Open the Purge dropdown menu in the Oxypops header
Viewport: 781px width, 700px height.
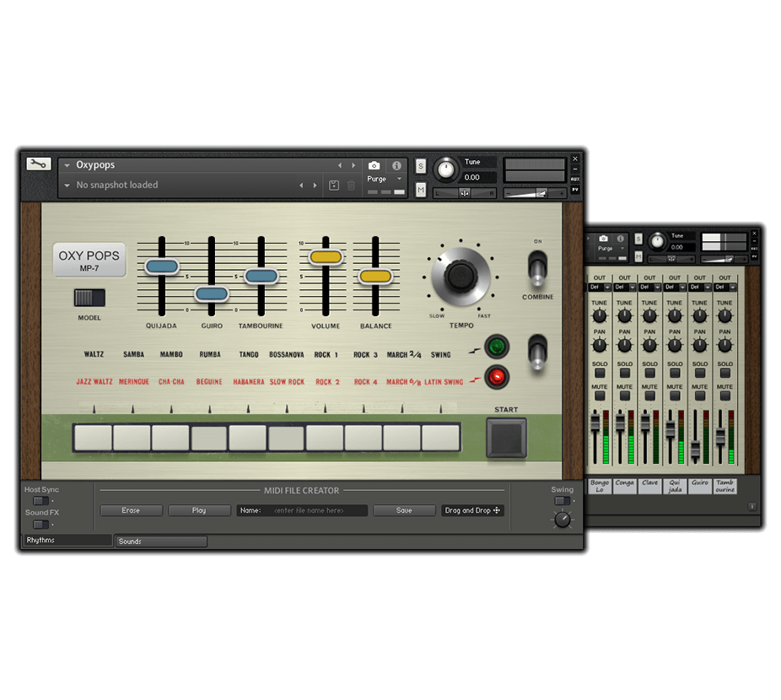click(384, 179)
